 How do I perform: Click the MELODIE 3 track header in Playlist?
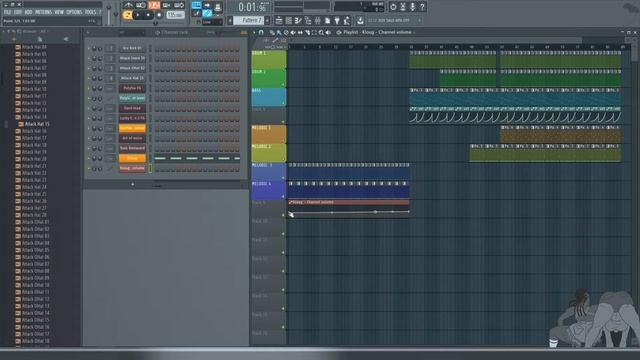point(269,172)
